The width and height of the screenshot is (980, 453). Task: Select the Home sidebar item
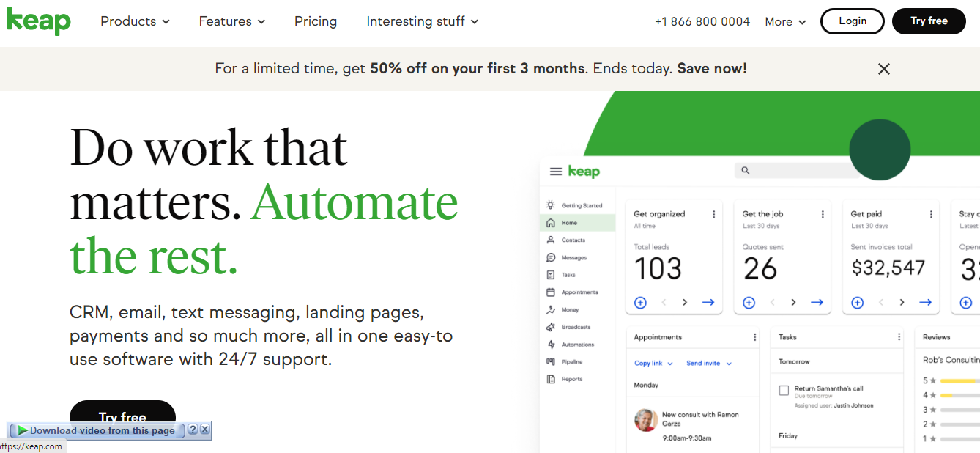pyautogui.click(x=578, y=223)
